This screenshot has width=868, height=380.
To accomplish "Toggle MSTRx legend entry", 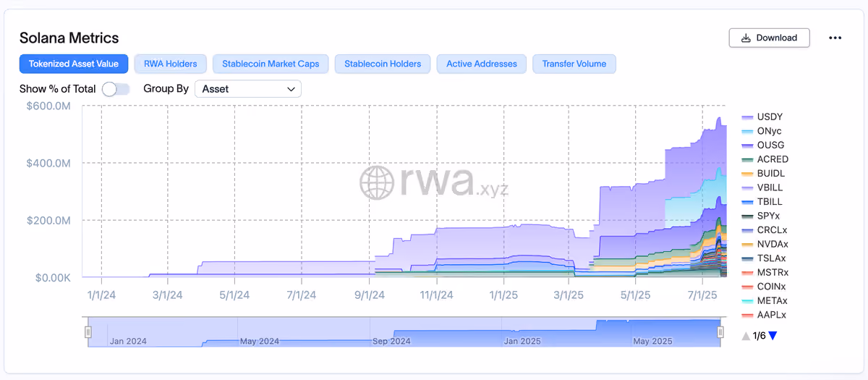I will coord(765,272).
